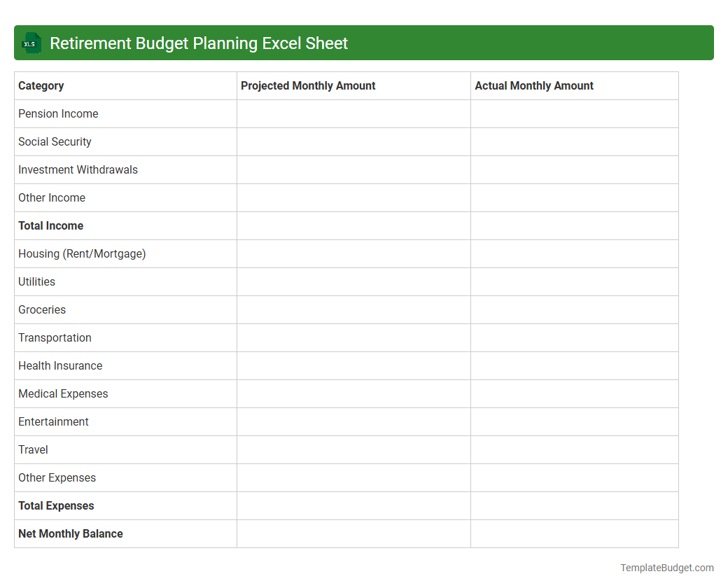Click the Projected Monthly Amount column header
This screenshot has width=728, height=588.
[308, 85]
